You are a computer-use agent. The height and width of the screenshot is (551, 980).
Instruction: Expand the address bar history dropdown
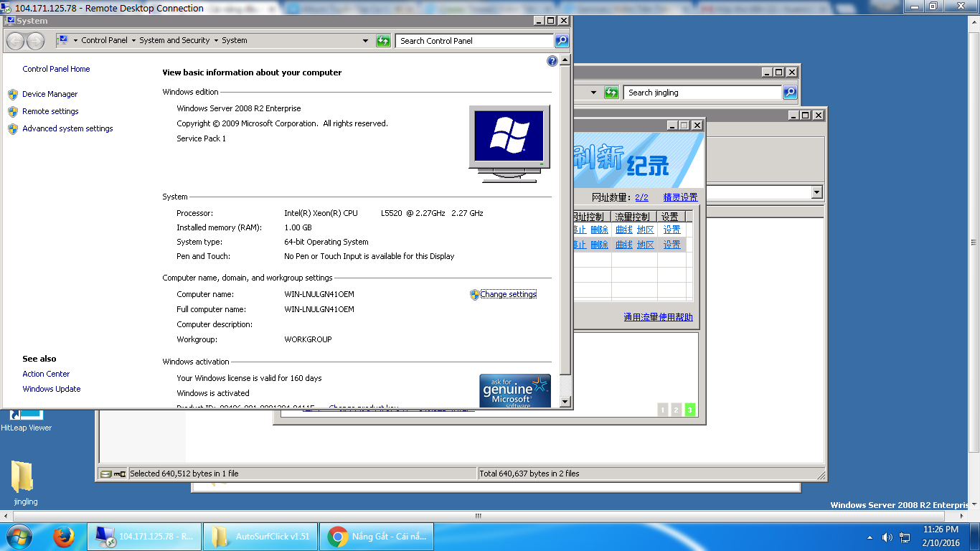pos(365,41)
